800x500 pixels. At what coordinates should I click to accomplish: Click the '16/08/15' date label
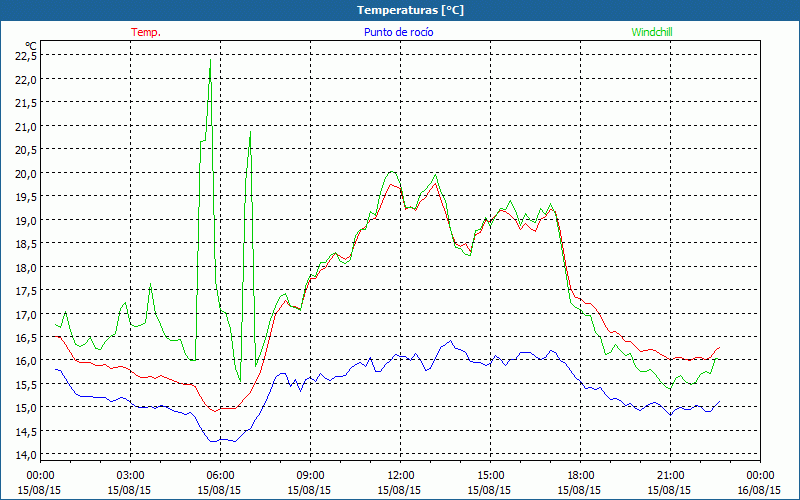pyautogui.click(x=760, y=490)
